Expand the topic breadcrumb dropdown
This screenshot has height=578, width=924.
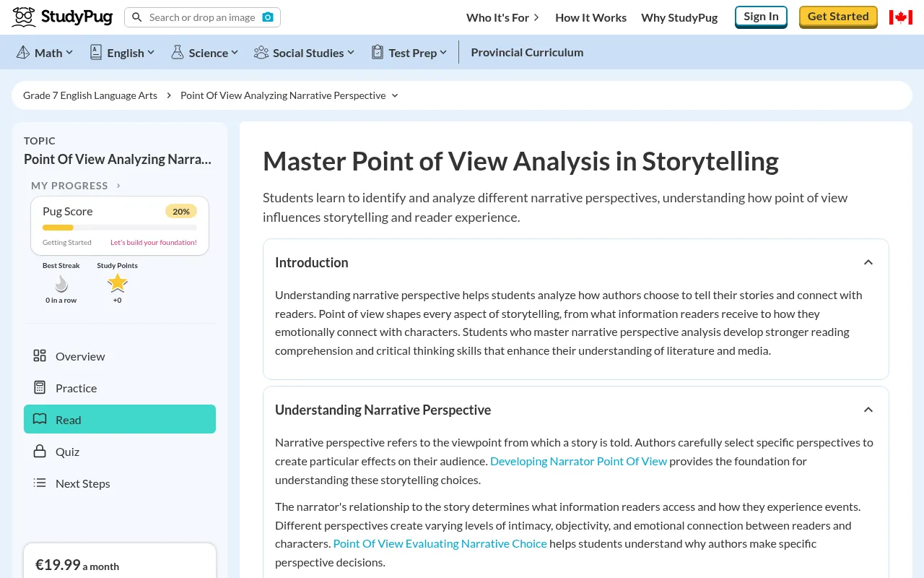point(395,95)
